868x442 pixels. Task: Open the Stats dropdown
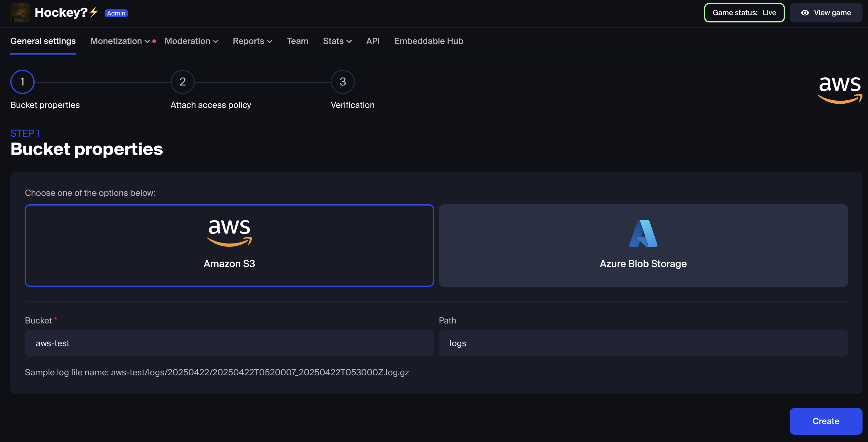[337, 41]
